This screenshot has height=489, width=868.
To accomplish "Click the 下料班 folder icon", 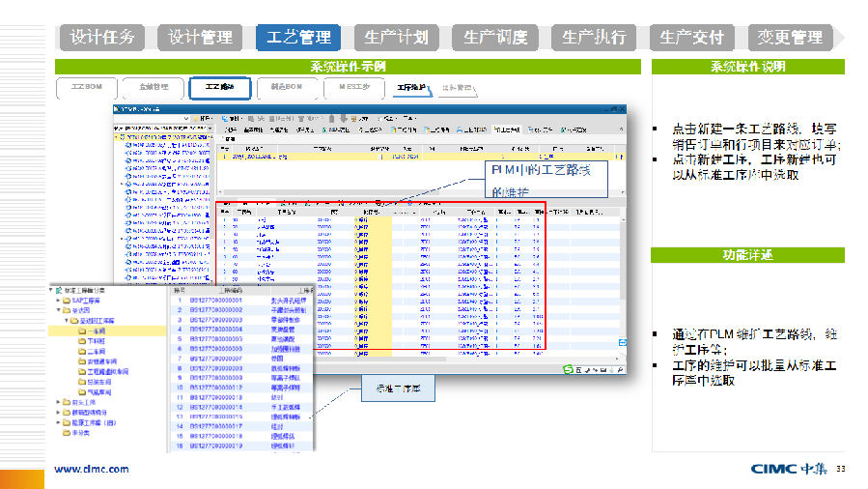I will (81, 341).
